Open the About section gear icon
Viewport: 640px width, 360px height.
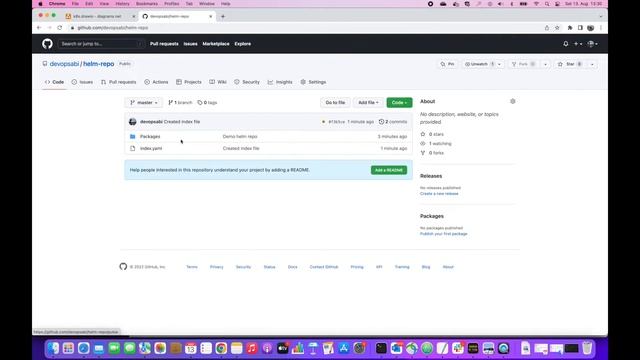513,101
